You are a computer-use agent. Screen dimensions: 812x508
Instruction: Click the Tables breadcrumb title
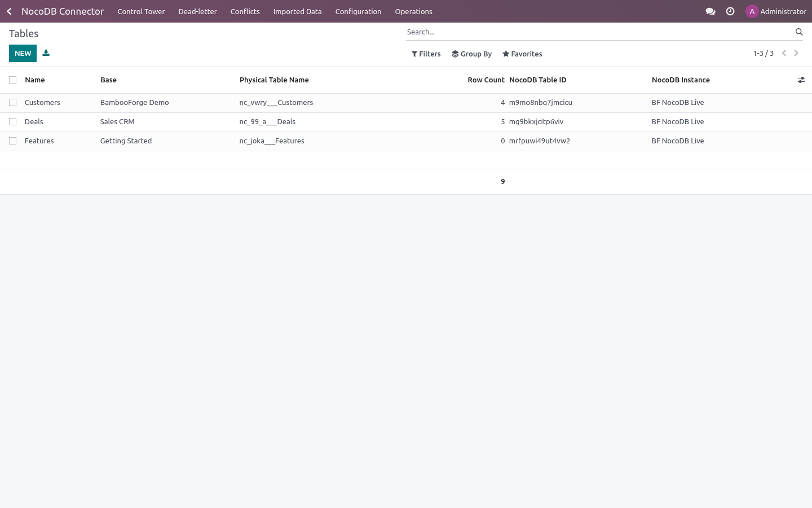pos(24,34)
